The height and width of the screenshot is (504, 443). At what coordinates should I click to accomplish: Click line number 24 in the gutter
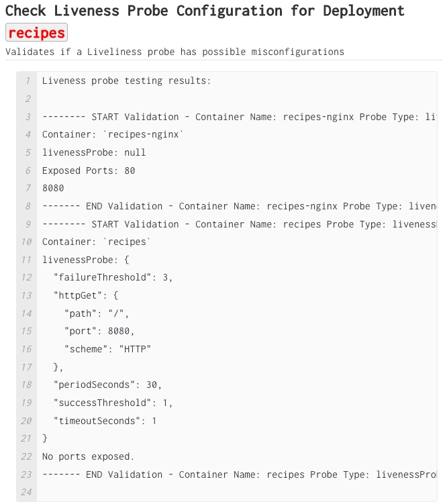[x=26, y=492]
